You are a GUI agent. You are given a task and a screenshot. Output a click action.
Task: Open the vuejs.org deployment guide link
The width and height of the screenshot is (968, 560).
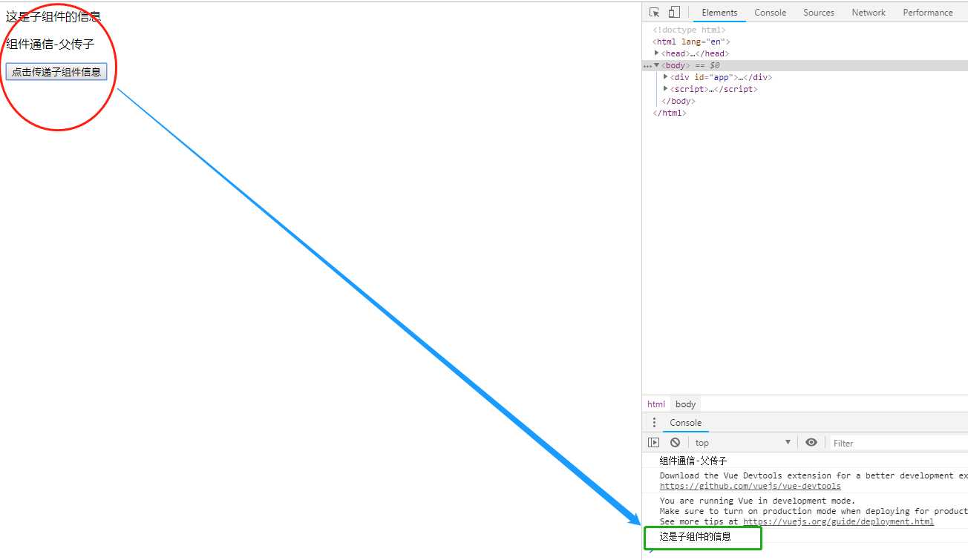839,522
